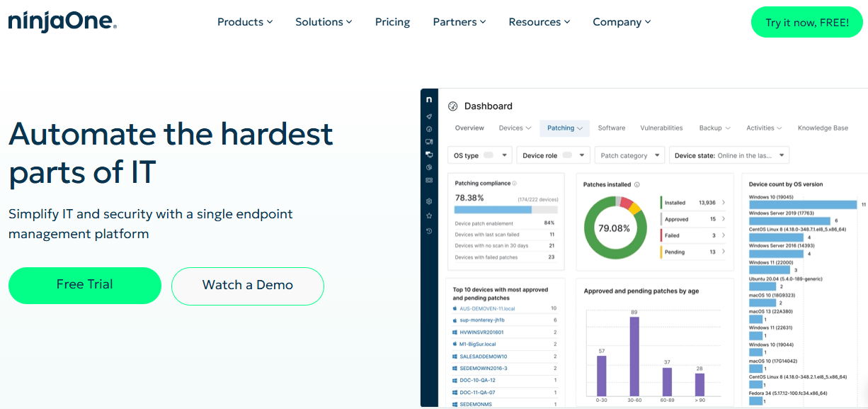Image resolution: width=868 pixels, height=409 pixels.
Task: Click the stacked-monitors icon in the sidebar
Action: click(x=429, y=155)
